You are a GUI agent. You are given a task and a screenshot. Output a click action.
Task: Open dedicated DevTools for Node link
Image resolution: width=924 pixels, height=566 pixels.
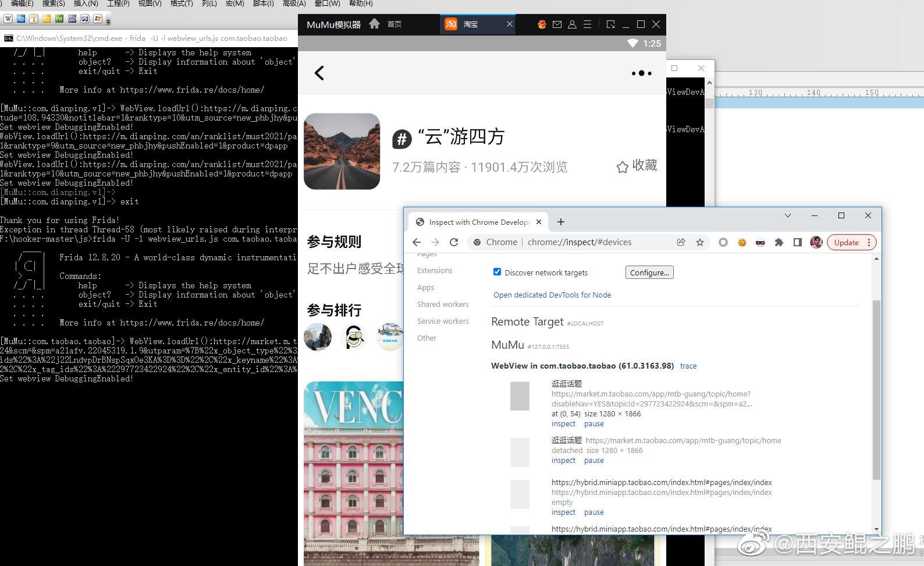point(552,295)
